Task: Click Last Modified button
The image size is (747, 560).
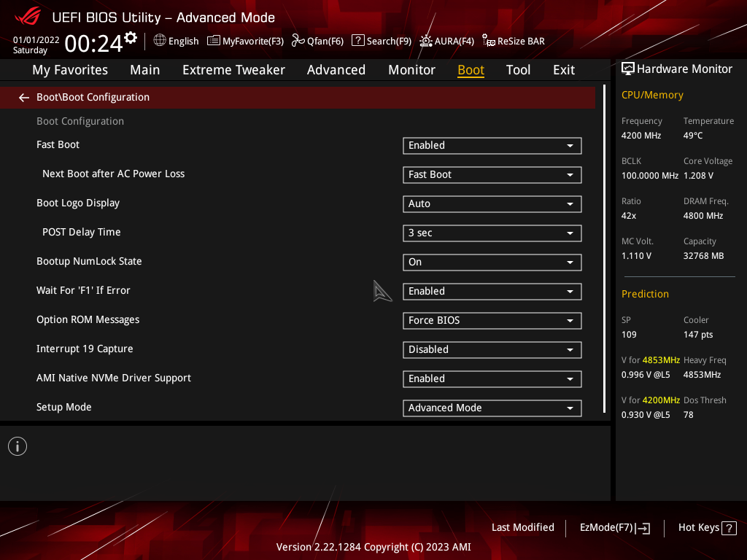Action: point(522,528)
